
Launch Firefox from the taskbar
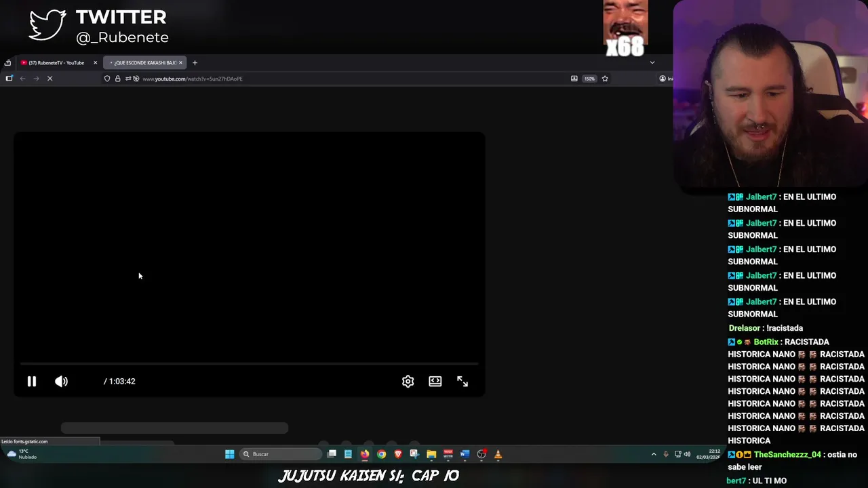point(365,454)
